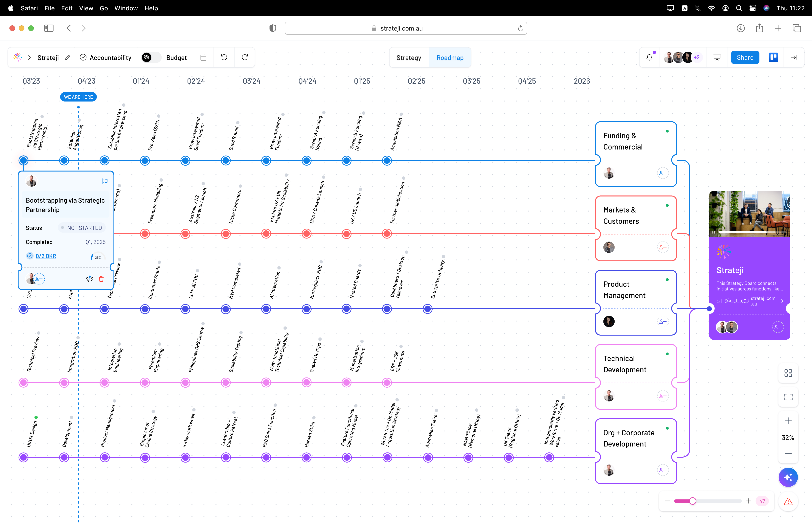Click the undo arrow in the toolbar
The image size is (812, 525).
coord(224,57)
